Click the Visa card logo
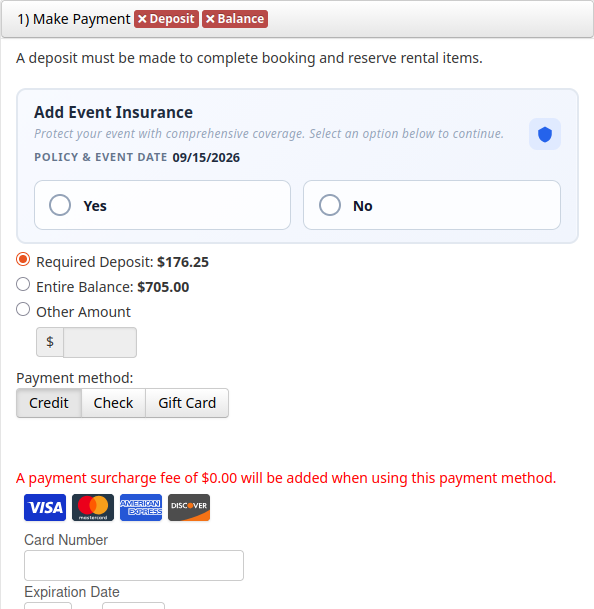Image resolution: width=594 pixels, height=609 pixels. tap(45, 507)
